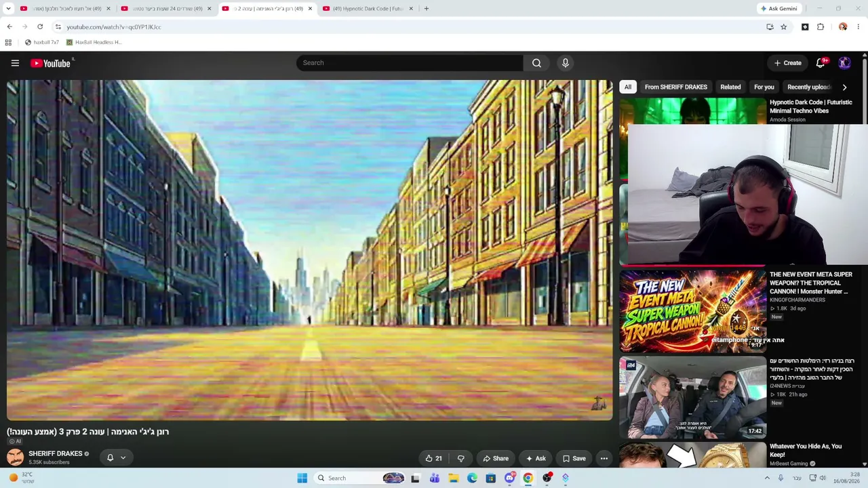
Task: Open the Tropical Cannon video thumbnail
Action: coord(692,311)
